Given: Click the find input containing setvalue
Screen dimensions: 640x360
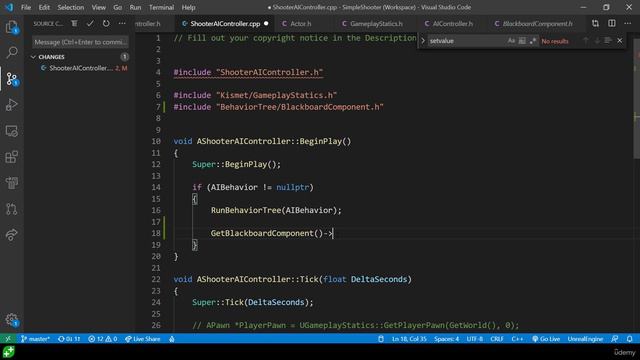Looking at the screenshot, I should coord(466,41).
